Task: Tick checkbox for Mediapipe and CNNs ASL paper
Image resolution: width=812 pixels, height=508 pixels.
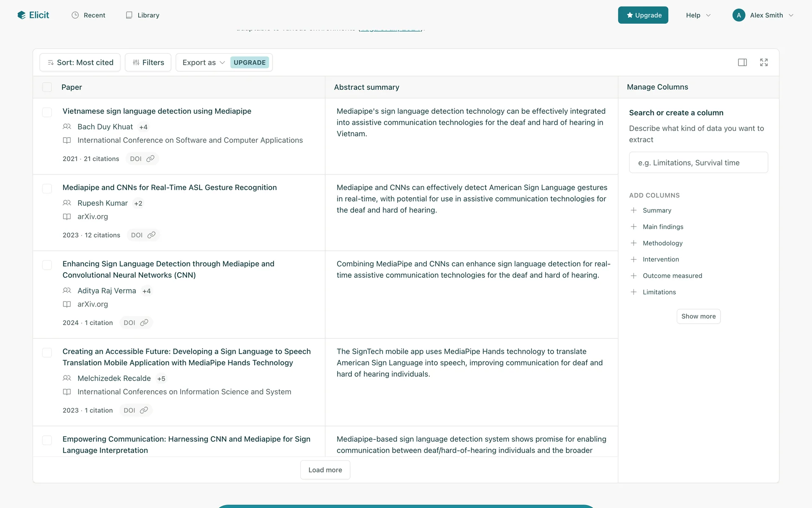Action: 47,188
